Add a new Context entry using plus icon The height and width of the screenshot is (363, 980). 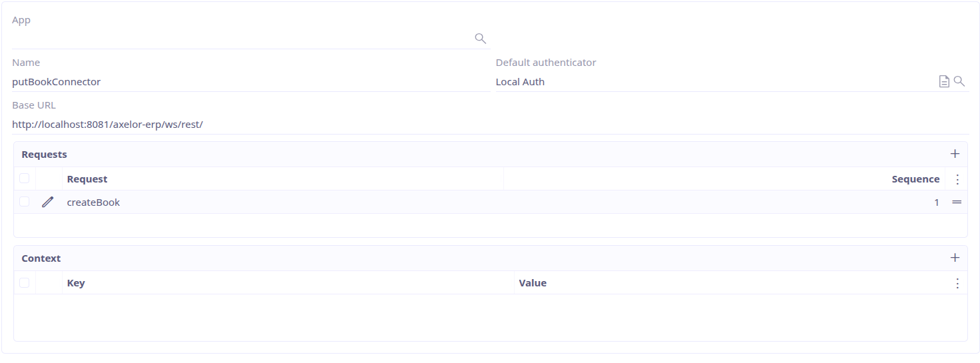click(955, 258)
